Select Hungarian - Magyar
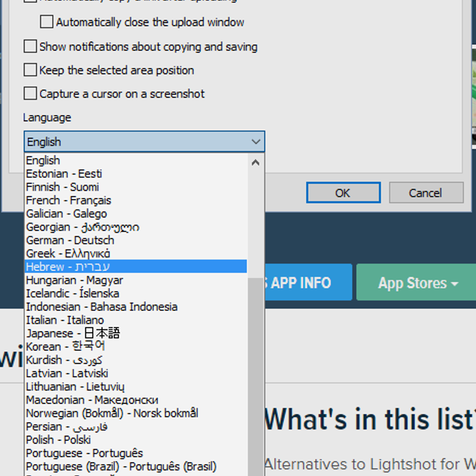Screen dimensions: 476x476 (136, 280)
